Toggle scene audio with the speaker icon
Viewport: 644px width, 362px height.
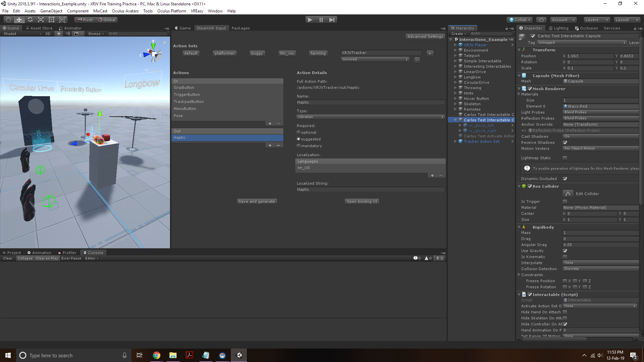pyautogui.click(x=67, y=34)
